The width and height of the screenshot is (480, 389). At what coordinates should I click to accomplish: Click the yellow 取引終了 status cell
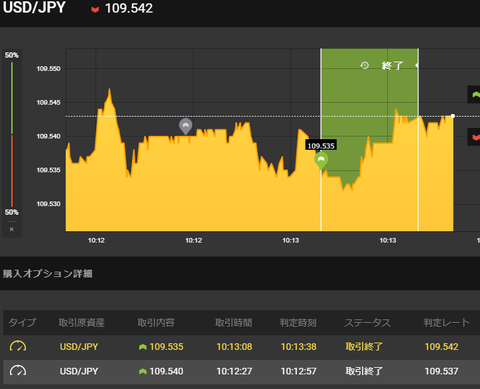click(364, 347)
